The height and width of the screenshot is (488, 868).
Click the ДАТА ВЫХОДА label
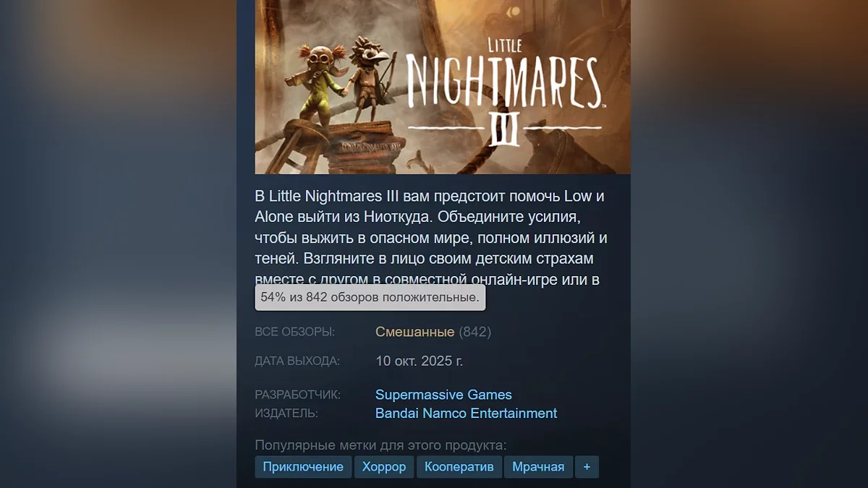click(297, 361)
